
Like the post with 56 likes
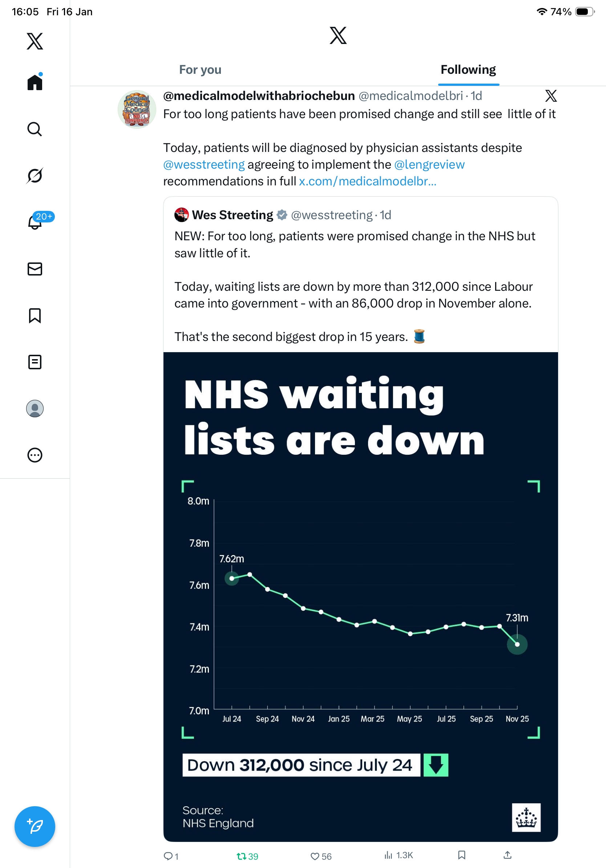(x=315, y=856)
